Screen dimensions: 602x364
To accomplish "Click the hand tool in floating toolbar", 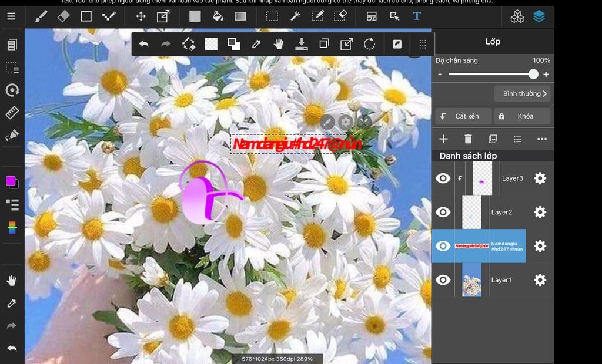I will [279, 44].
